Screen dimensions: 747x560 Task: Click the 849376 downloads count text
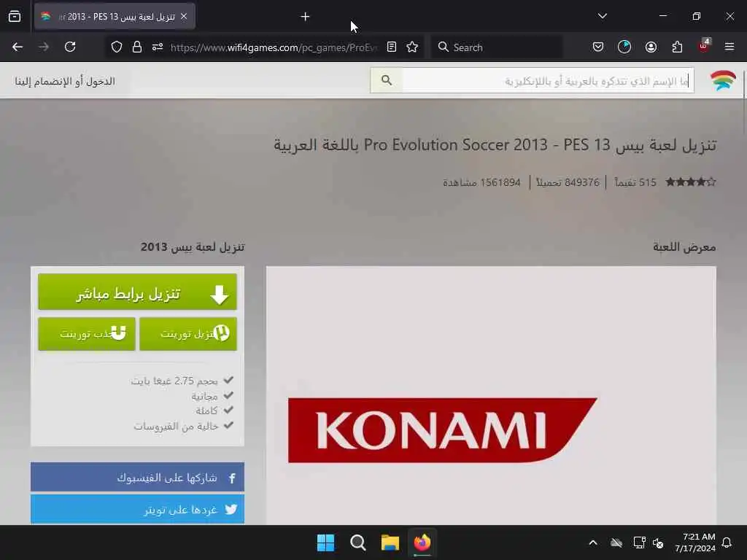(568, 182)
